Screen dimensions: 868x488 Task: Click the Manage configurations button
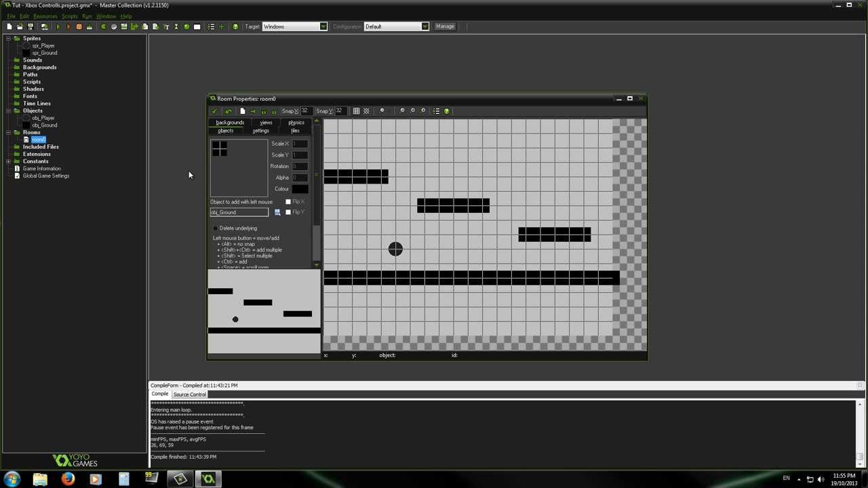tap(445, 26)
